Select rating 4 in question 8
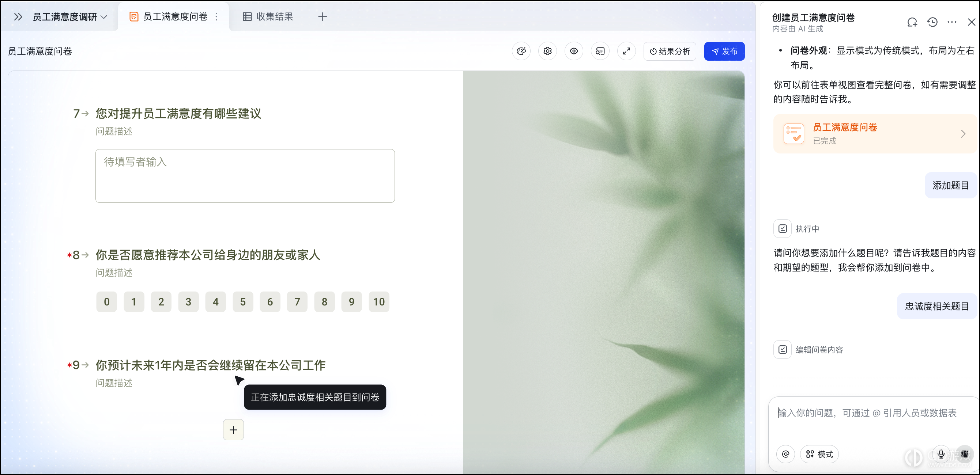 [x=216, y=302]
